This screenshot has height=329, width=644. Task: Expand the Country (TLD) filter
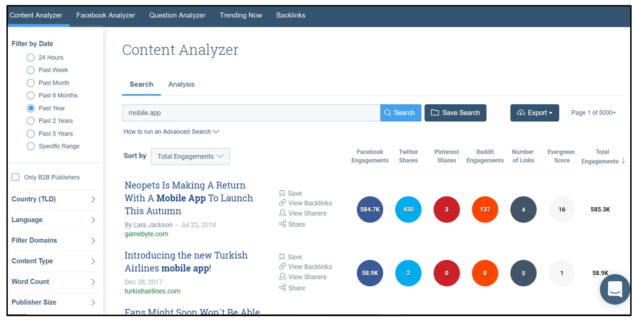(55, 199)
